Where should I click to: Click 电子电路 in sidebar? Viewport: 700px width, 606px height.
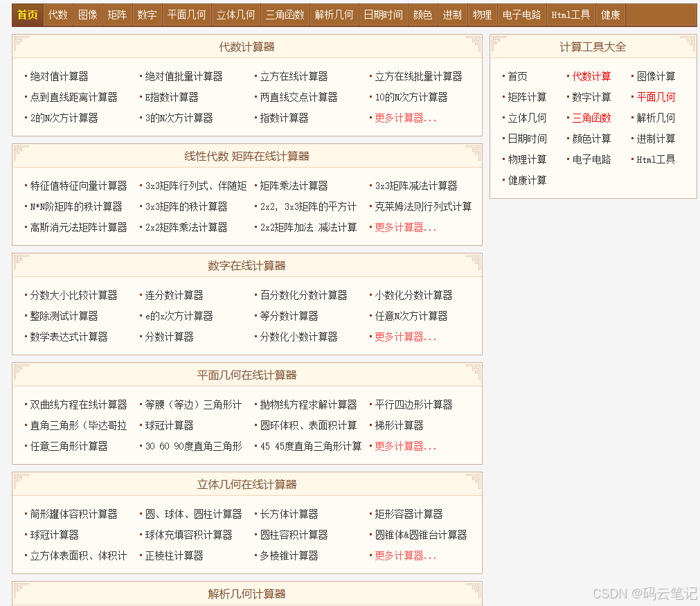[591, 160]
